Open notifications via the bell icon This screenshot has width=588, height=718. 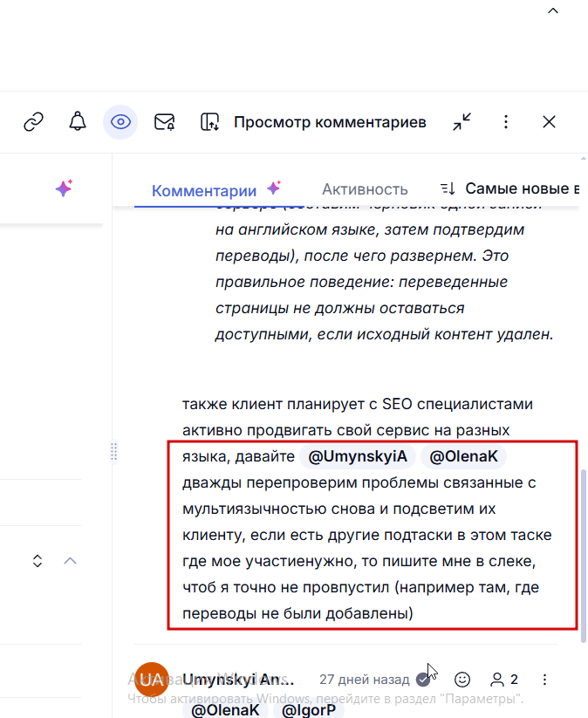point(78,121)
